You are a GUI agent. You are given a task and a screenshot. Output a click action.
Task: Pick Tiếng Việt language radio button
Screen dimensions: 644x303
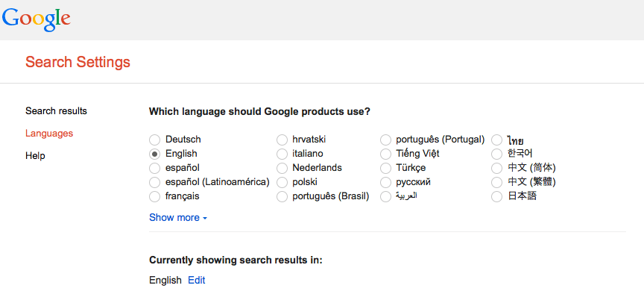point(385,154)
